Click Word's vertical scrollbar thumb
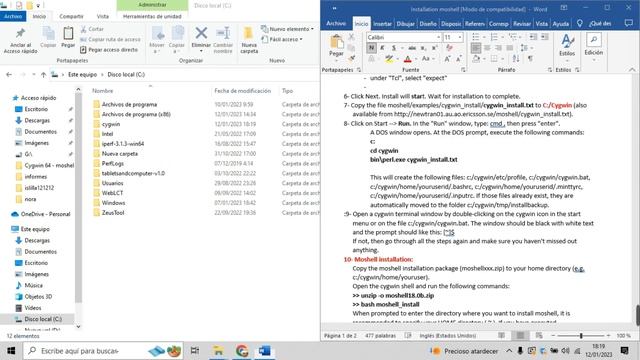The width and height of the screenshot is (640, 360). [x=638, y=315]
